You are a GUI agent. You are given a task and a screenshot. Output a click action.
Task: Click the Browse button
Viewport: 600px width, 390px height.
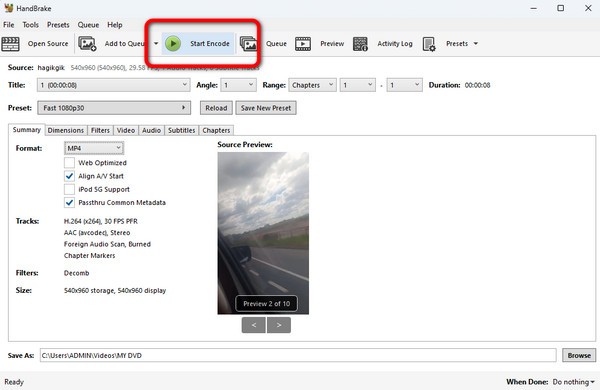tap(579, 356)
